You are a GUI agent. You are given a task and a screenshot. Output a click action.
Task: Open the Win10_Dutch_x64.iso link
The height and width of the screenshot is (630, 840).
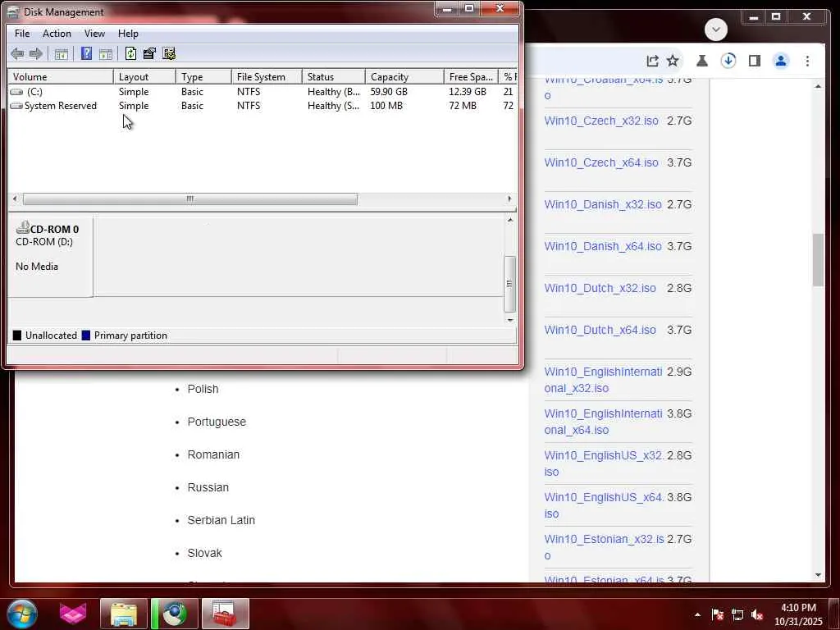(x=600, y=330)
